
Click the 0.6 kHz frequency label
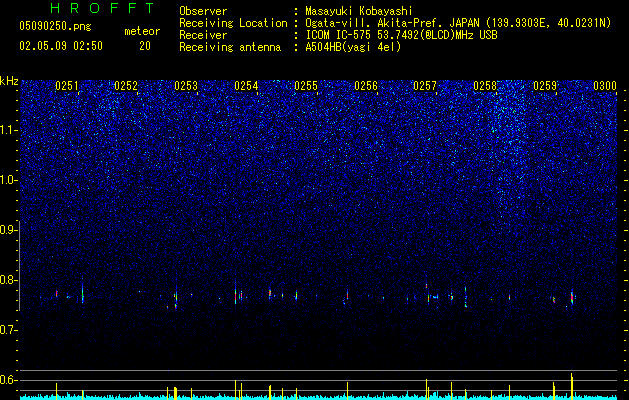click(x=8, y=380)
